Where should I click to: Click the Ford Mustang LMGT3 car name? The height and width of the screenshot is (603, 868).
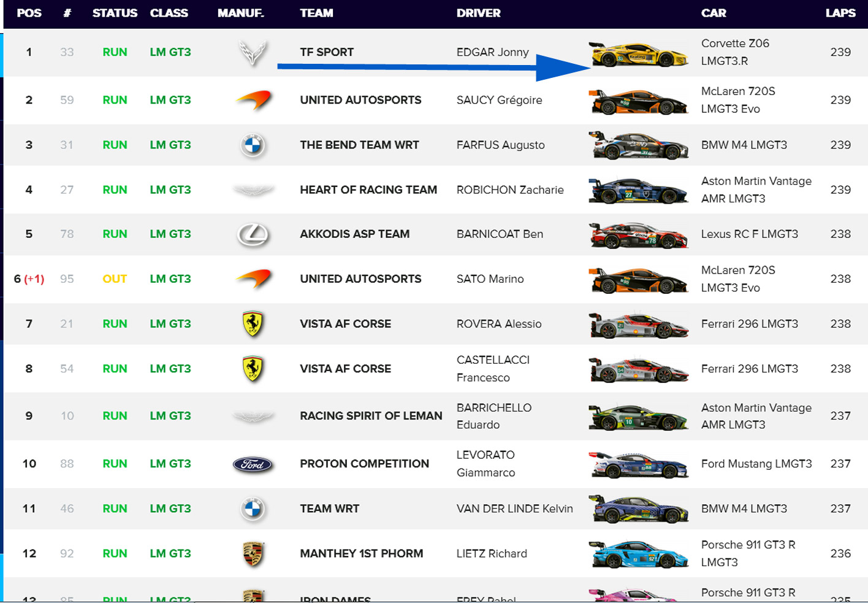pyautogui.click(x=756, y=464)
